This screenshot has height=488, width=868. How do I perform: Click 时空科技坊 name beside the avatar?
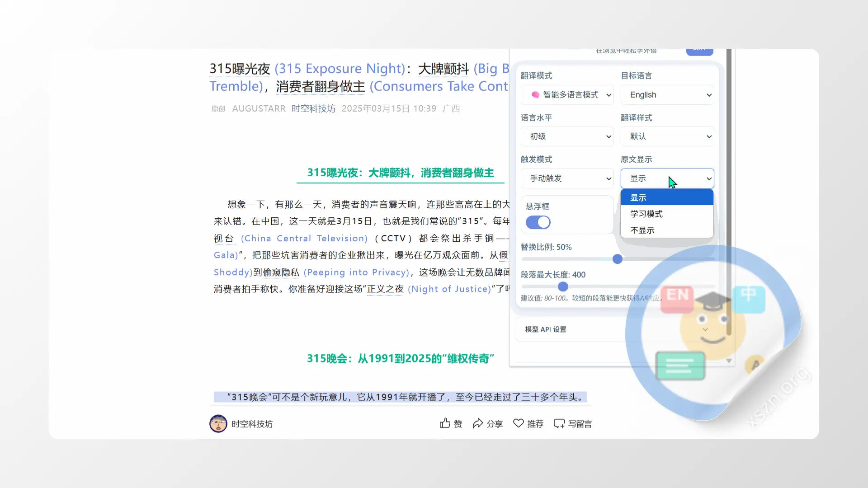[252, 424]
